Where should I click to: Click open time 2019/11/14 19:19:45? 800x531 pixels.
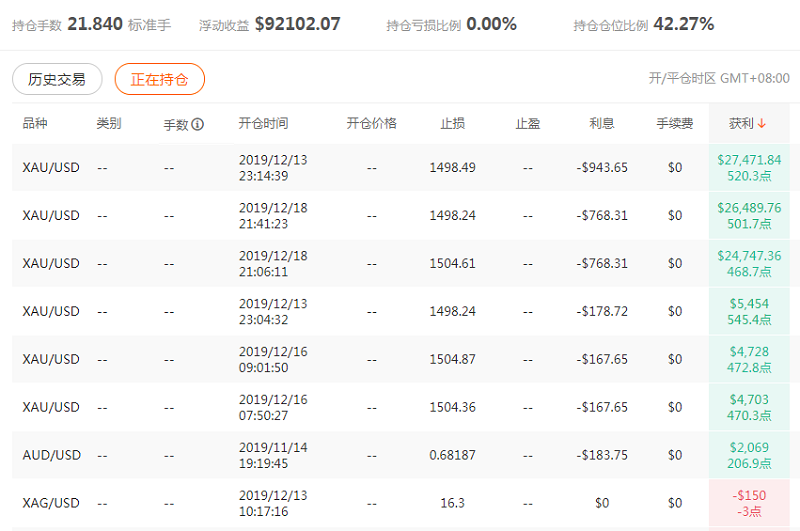click(273, 456)
